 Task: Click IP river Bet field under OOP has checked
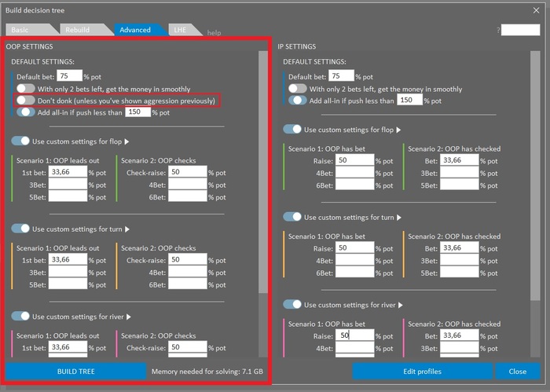[x=459, y=335]
